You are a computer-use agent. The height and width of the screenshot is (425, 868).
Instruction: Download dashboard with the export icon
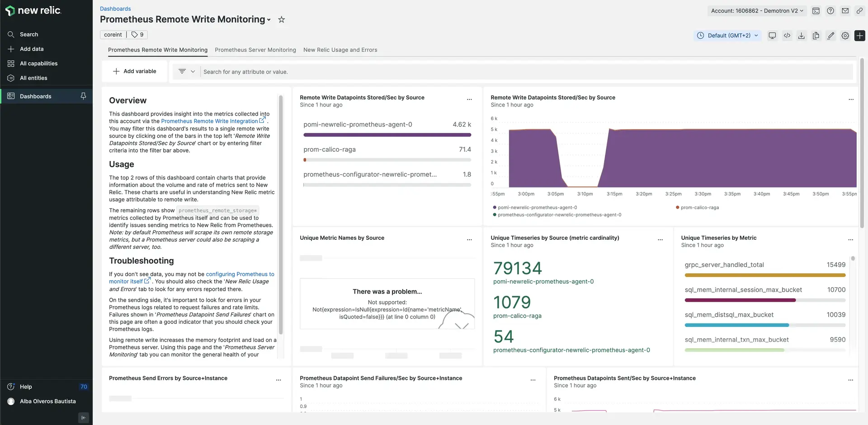(802, 36)
